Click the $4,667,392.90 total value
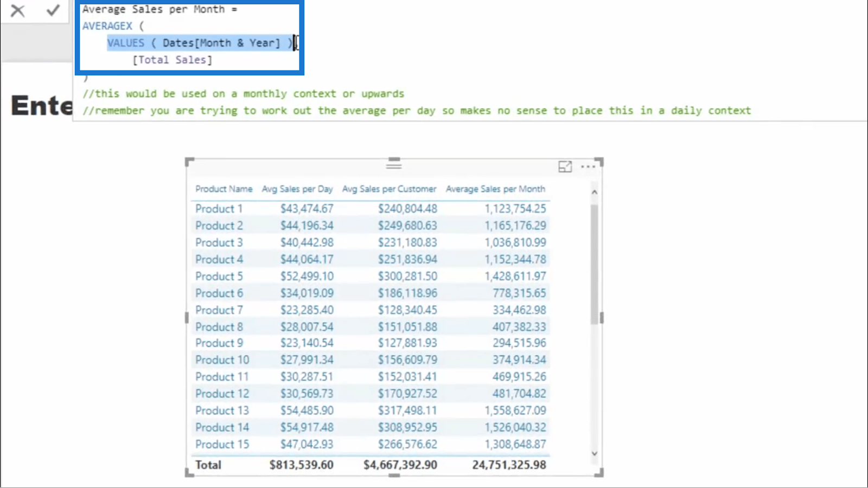Image resolution: width=868 pixels, height=488 pixels. pyautogui.click(x=400, y=465)
